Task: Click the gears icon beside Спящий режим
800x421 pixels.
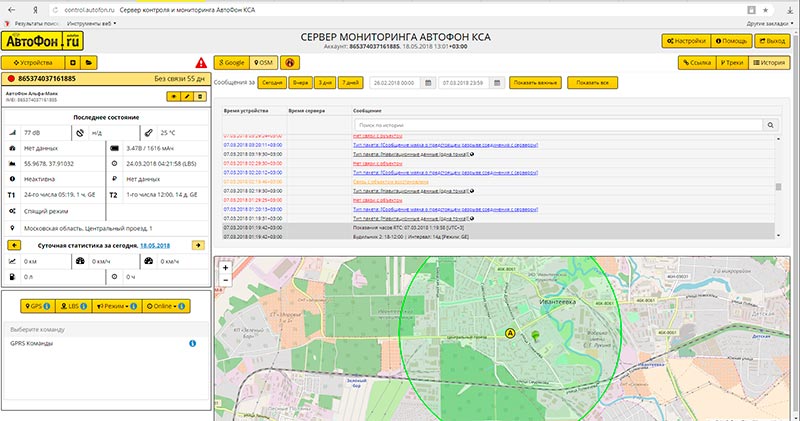Action: [x=12, y=211]
